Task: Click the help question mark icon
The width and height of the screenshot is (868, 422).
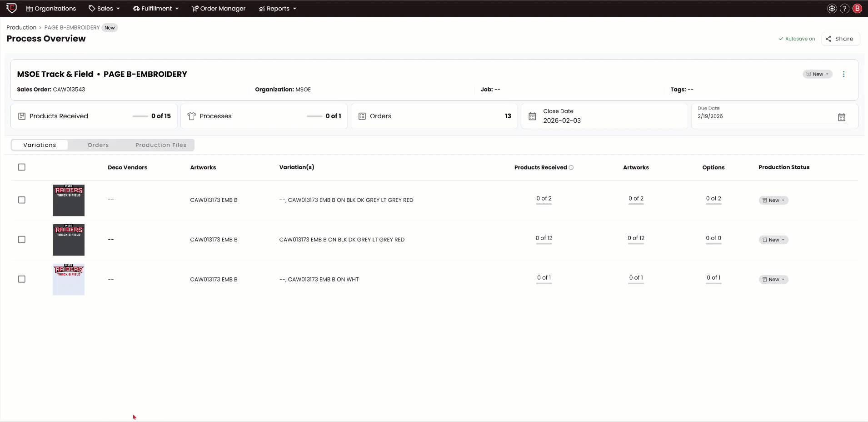Action: pos(844,8)
